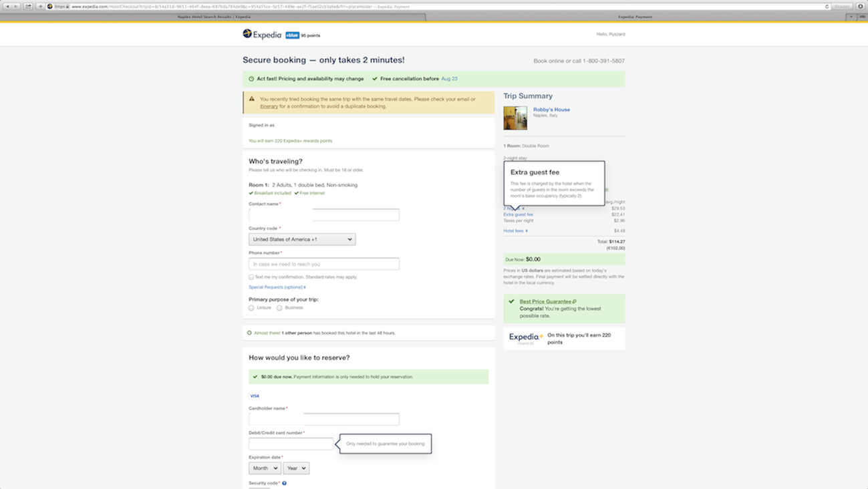868x489 pixels.
Task: Click the Trip Summary heading
Action: pyautogui.click(x=528, y=96)
